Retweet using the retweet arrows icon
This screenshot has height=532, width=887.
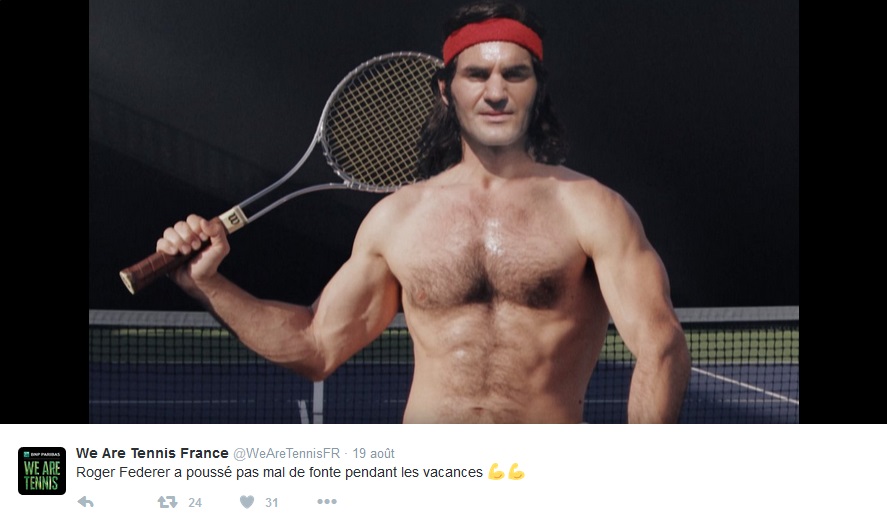[x=167, y=502]
